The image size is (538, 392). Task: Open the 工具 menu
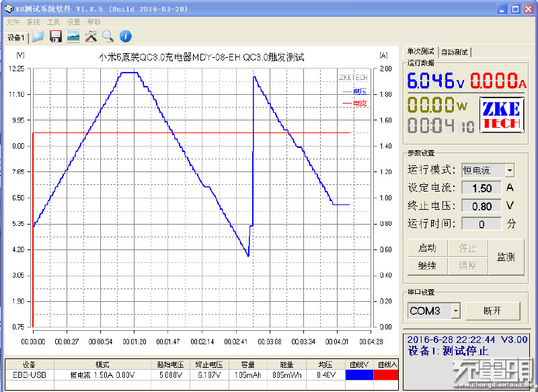point(53,22)
